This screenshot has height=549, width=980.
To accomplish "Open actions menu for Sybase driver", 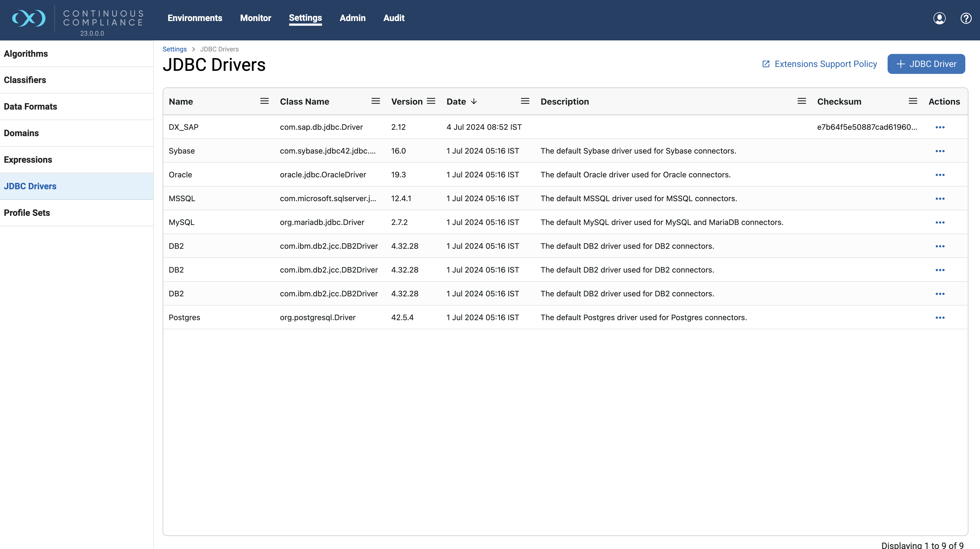I will [940, 151].
